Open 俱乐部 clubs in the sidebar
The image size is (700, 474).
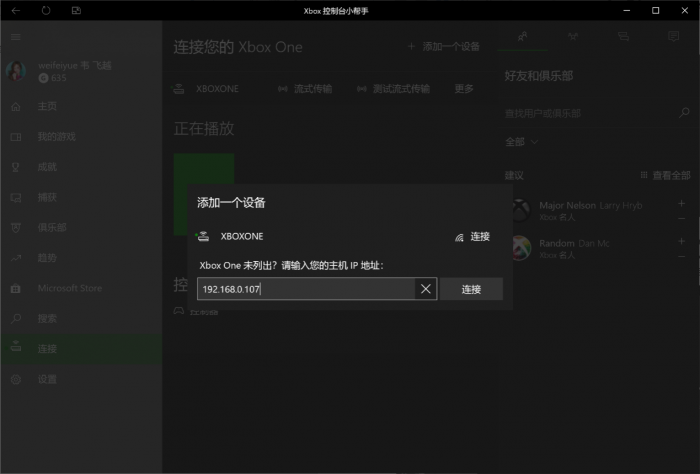[x=81, y=228]
